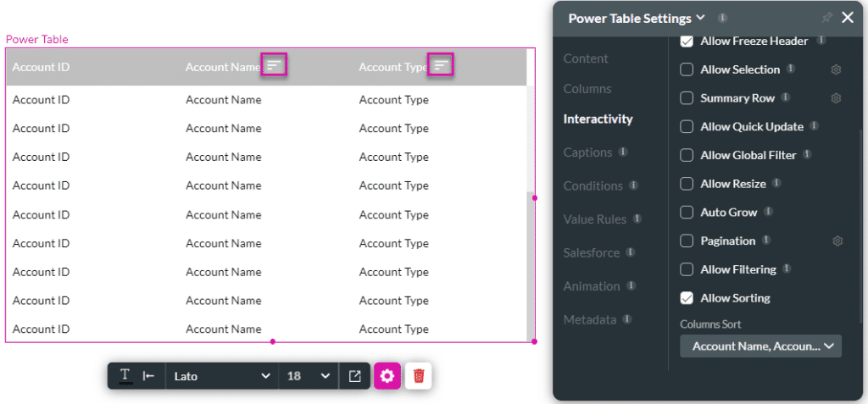Click the Account Type column sort icon
This screenshot has height=404, width=868.
440,65
